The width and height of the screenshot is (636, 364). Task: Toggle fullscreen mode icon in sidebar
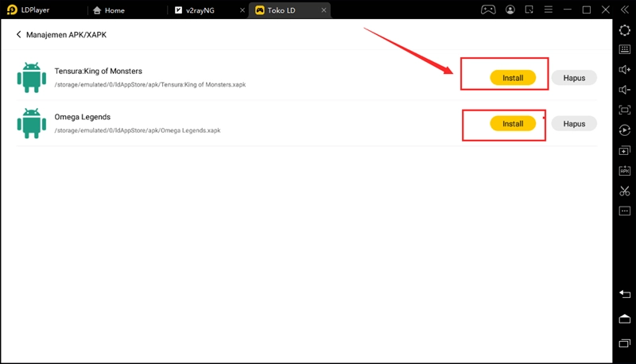(625, 110)
